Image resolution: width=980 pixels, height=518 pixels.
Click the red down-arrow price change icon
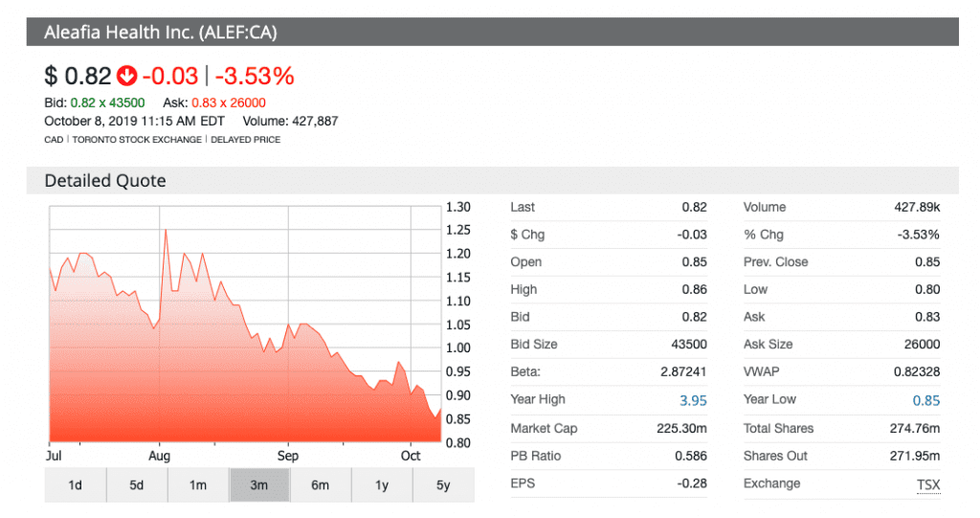click(x=127, y=76)
